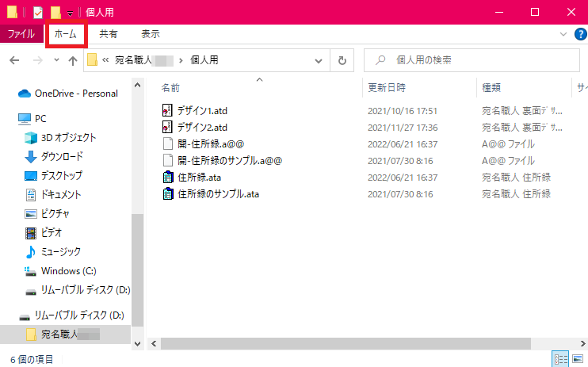588x367 pixels.
Task: Open the デザイン1.atd file
Action: pyautogui.click(x=202, y=110)
